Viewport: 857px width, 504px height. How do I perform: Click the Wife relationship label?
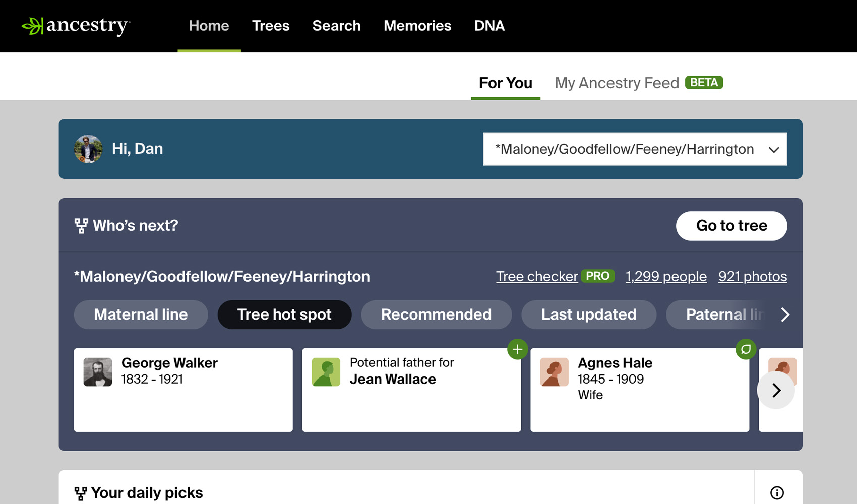[x=590, y=395]
